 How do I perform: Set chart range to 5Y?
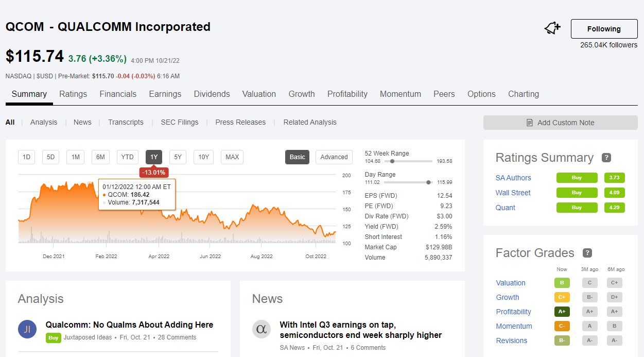[x=178, y=157]
